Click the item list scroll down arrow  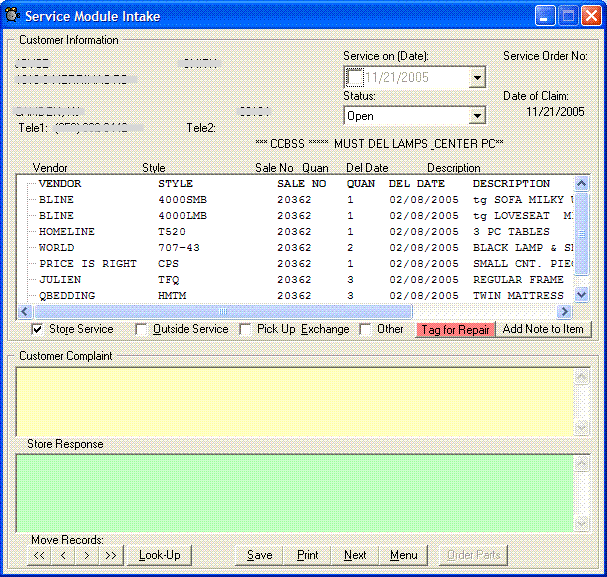(x=581, y=295)
